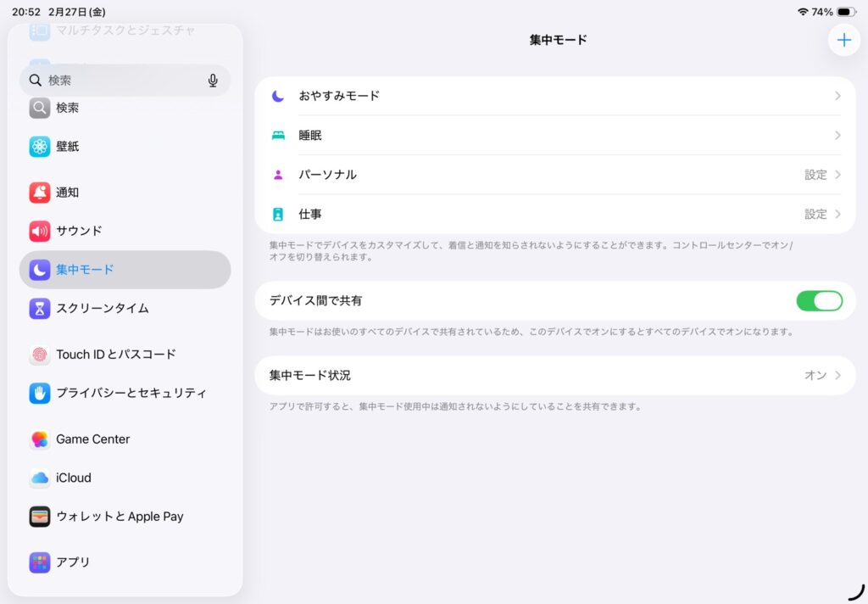Viewport: 868px width, 604px height.
Task: Open ウォレットと Apple Pay settings
Action: [x=120, y=516]
